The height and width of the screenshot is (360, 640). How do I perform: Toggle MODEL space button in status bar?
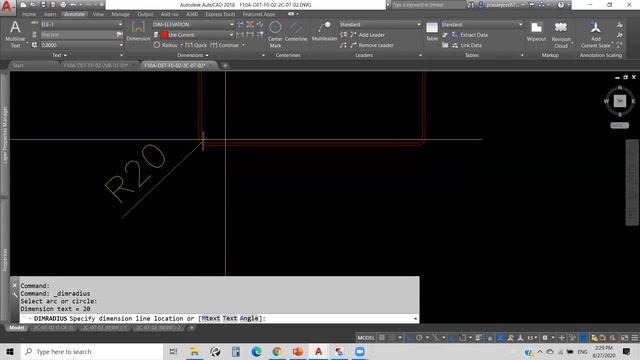(x=366, y=338)
